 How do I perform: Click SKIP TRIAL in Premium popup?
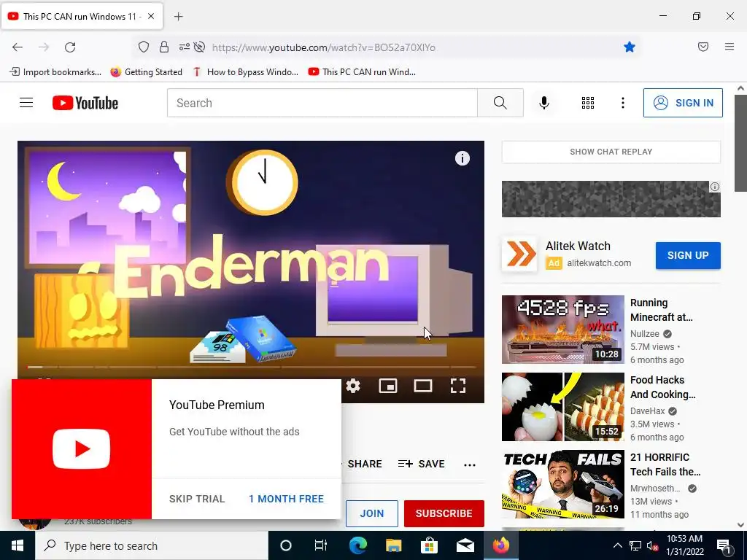coord(197,499)
